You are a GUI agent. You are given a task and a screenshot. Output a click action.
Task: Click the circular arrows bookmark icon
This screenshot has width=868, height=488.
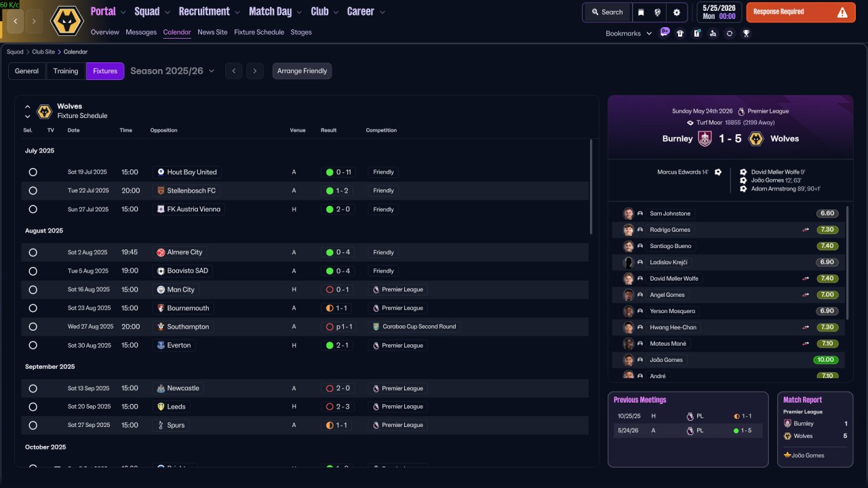(x=730, y=33)
